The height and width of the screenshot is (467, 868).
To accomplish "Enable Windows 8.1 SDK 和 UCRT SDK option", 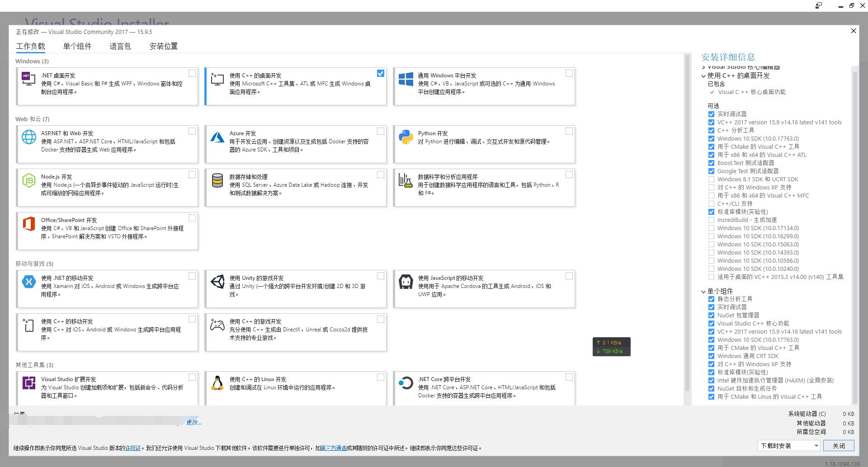I will (x=711, y=179).
